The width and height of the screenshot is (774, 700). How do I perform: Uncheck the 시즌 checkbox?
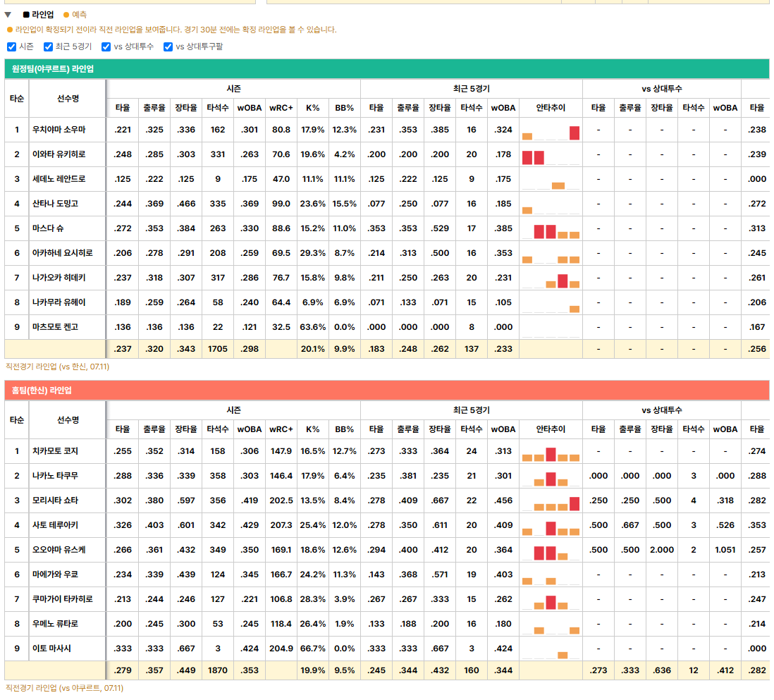click(x=12, y=47)
